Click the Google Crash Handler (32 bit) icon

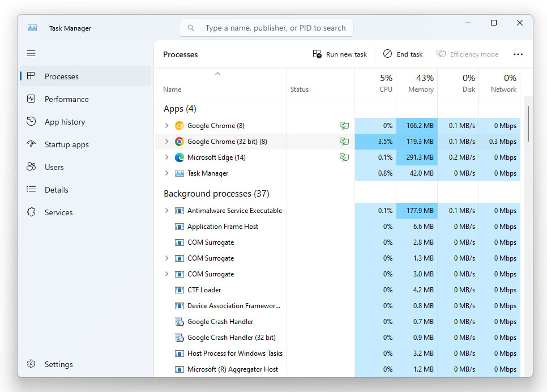tap(180, 338)
